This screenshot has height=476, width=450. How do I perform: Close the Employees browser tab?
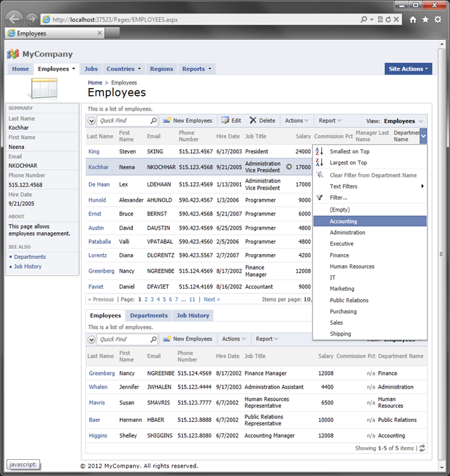(100, 33)
